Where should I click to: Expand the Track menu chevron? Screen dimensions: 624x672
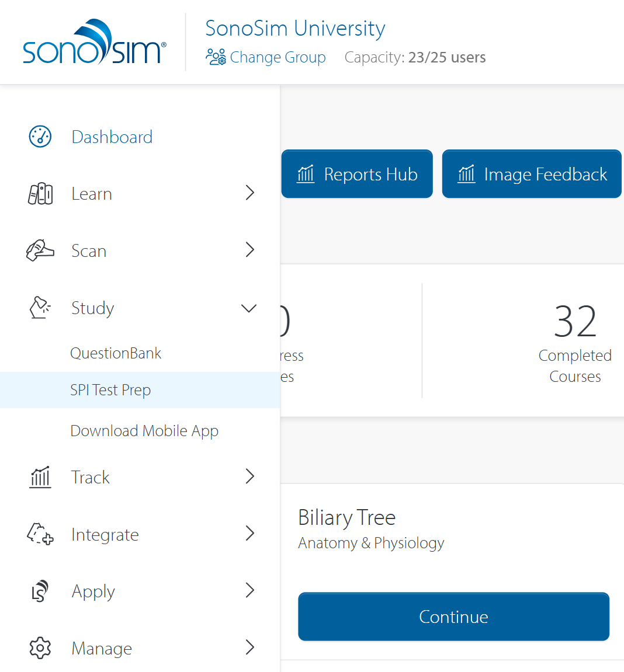[250, 476]
